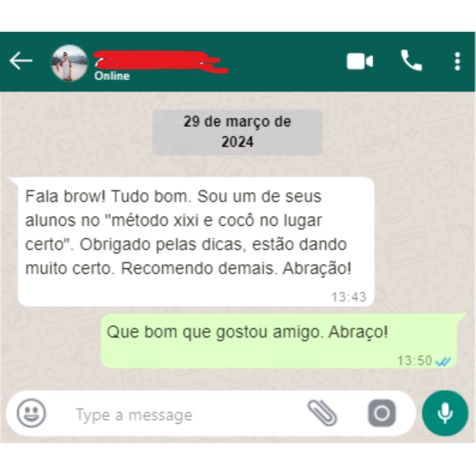476x476 pixels.
Task: Open the three-dot options menu
Action: coord(457,61)
